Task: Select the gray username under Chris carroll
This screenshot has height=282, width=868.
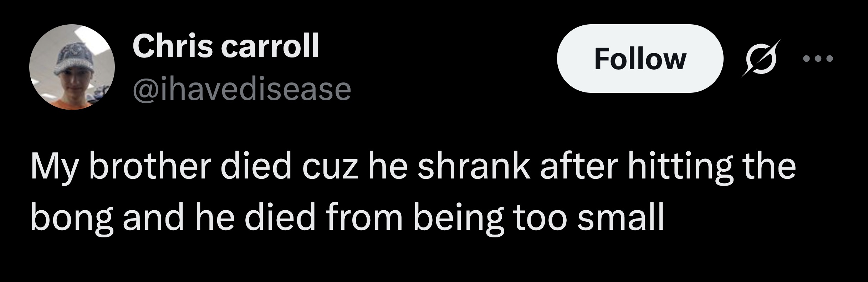Action: 241,89
